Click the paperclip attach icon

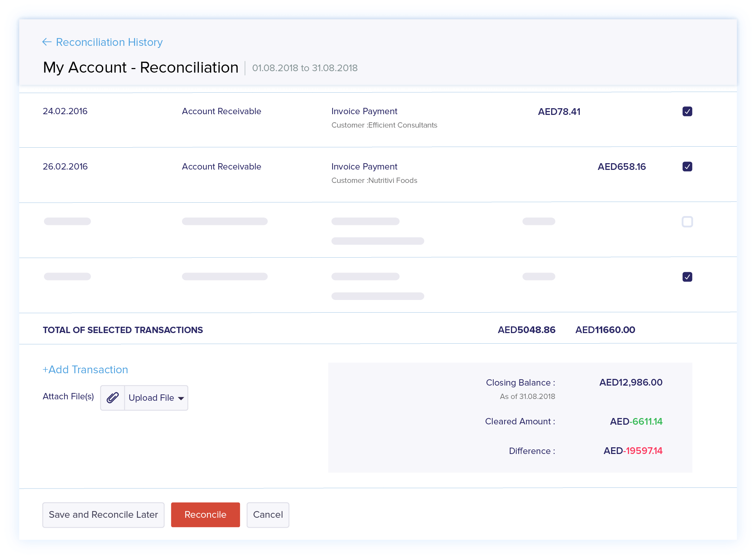pos(112,398)
